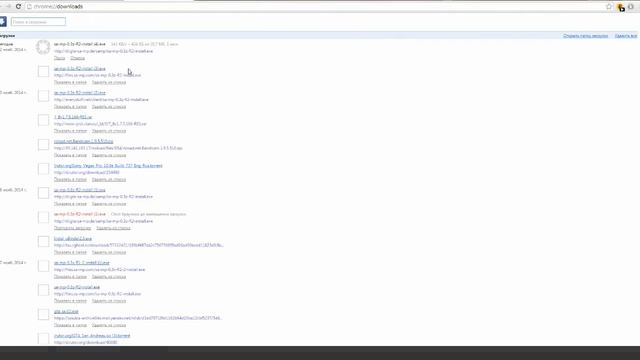This screenshot has height=360, width=640.
Task: Click the grey extension icon at the toolbar's far right
Action: [x=631, y=7]
